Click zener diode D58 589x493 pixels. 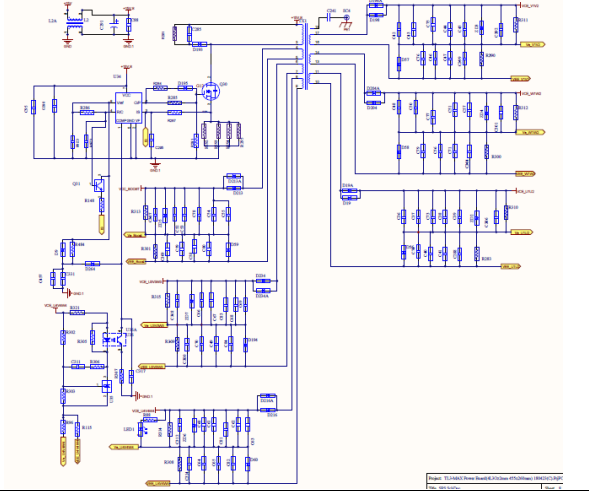pos(399,152)
